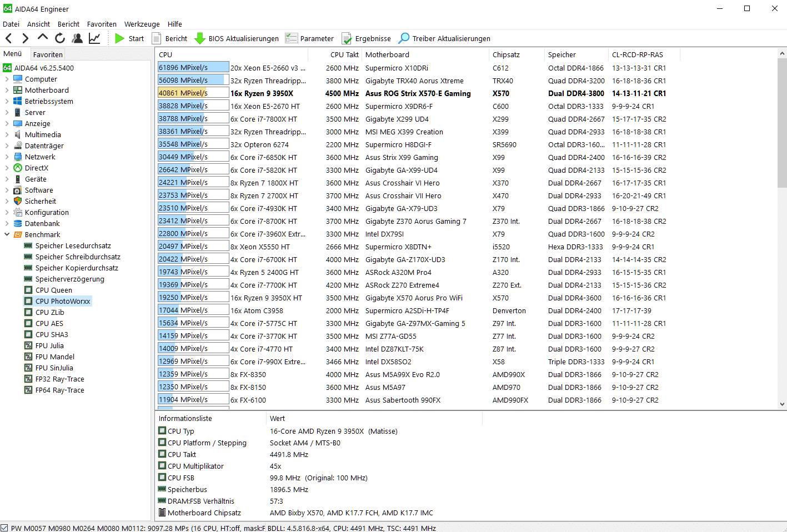The image size is (787, 532).
Task: Sort results by the CPU column header
Action: pyautogui.click(x=233, y=54)
